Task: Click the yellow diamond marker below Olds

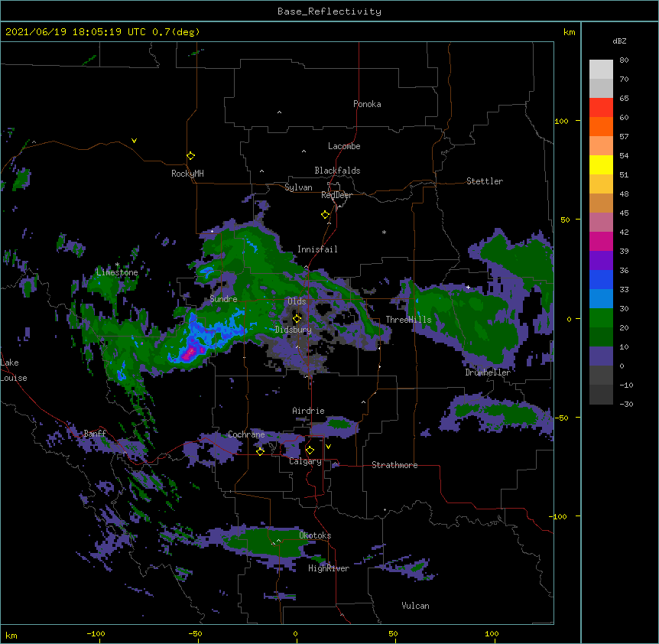Action: click(297, 318)
